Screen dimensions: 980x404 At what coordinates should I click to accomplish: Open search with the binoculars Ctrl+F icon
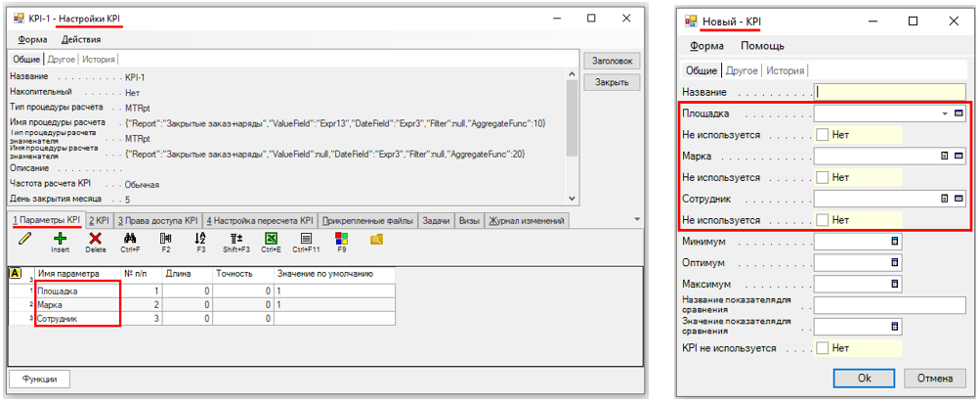[x=130, y=239]
